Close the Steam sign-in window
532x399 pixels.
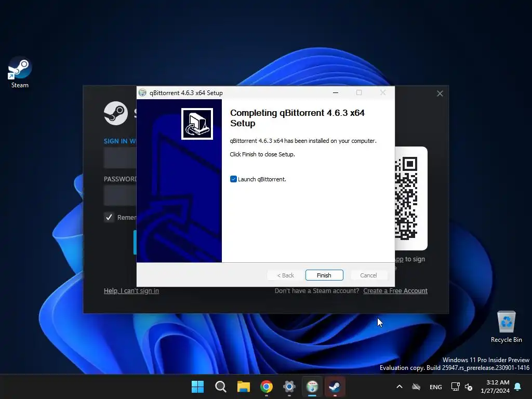pyautogui.click(x=440, y=94)
